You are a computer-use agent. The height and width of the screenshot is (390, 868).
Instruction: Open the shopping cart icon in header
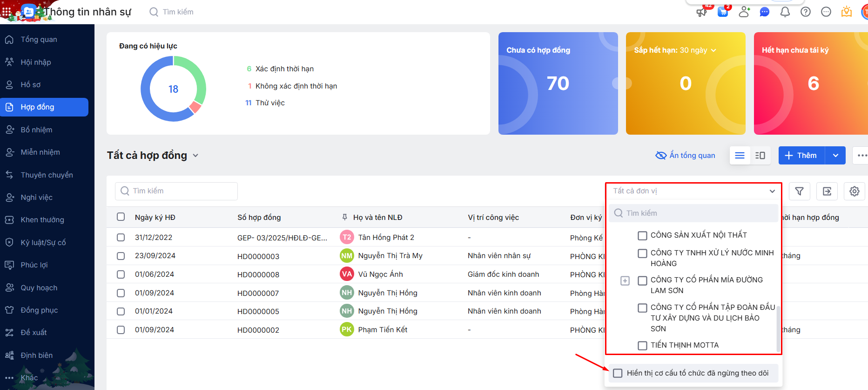723,12
